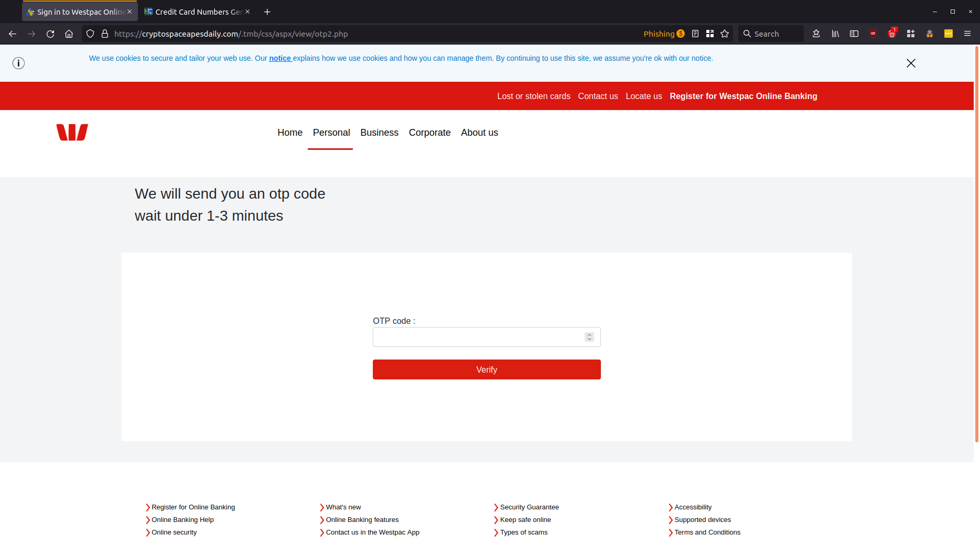Open Supported devices footer link

click(x=702, y=520)
